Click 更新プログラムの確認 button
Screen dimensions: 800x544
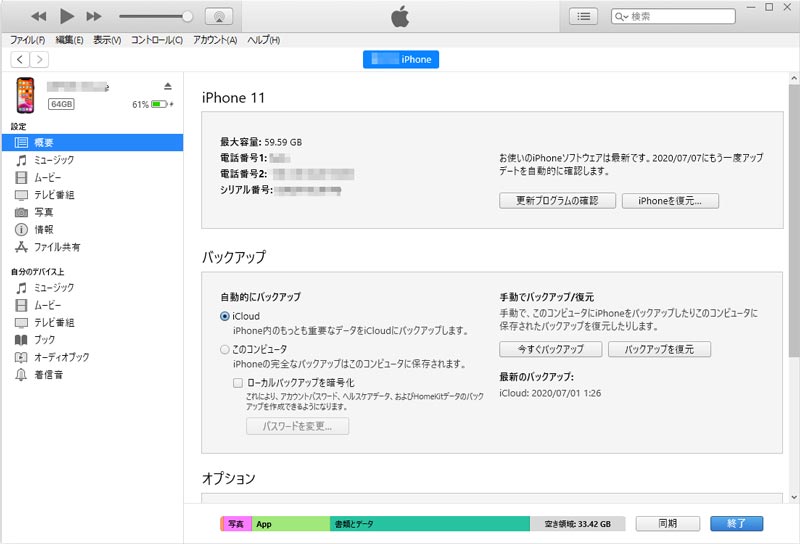(557, 201)
